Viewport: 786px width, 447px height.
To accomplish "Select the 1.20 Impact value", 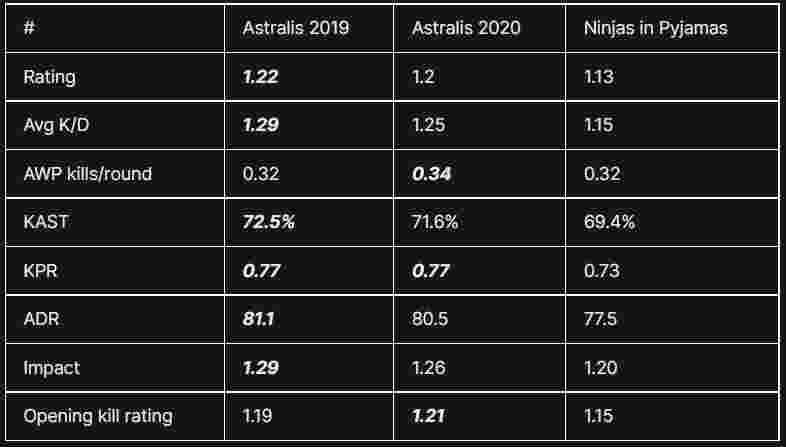I will point(601,368).
